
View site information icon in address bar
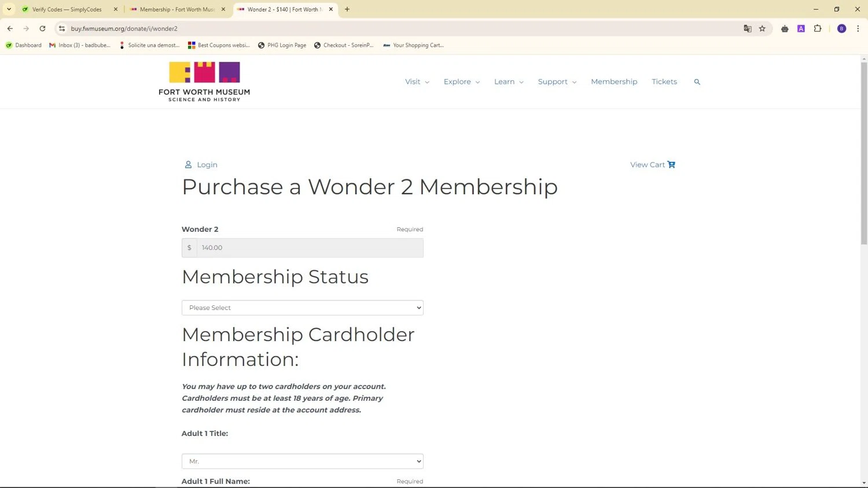62,28
